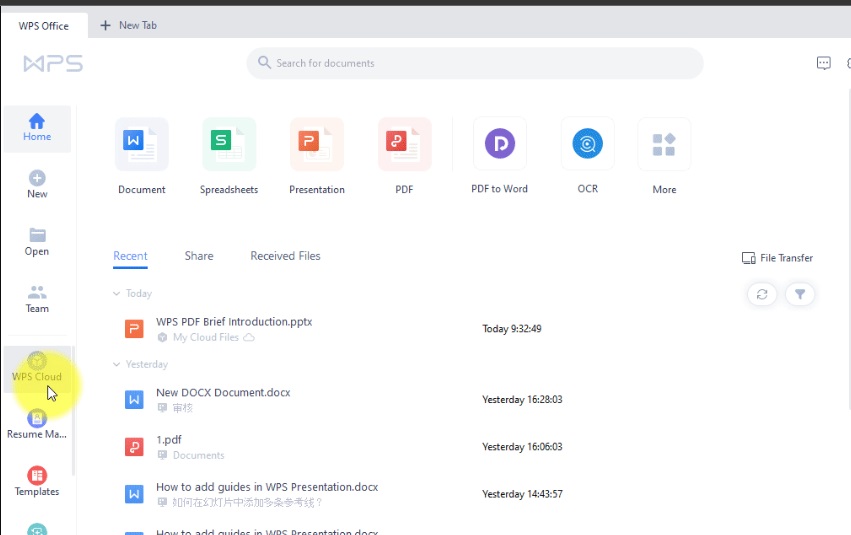The width and height of the screenshot is (851, 535).
Task: Click the plus icon for new tab
Action: pyautogui.click(x=105, y=26)
